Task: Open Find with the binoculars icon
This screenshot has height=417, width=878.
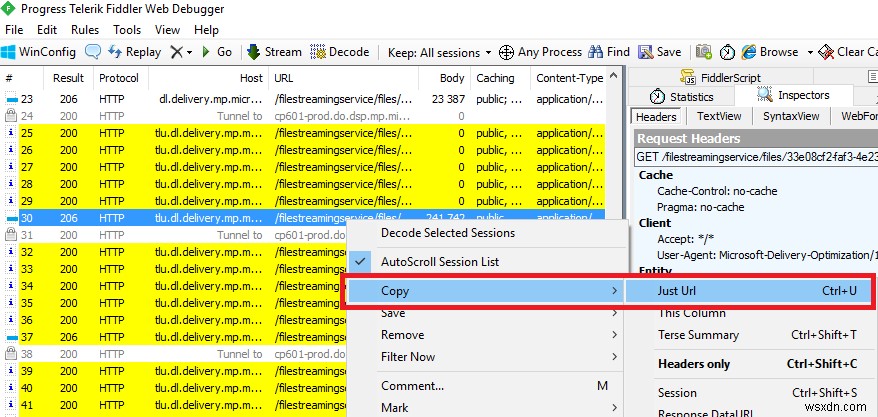Action: tap(595, 52)
